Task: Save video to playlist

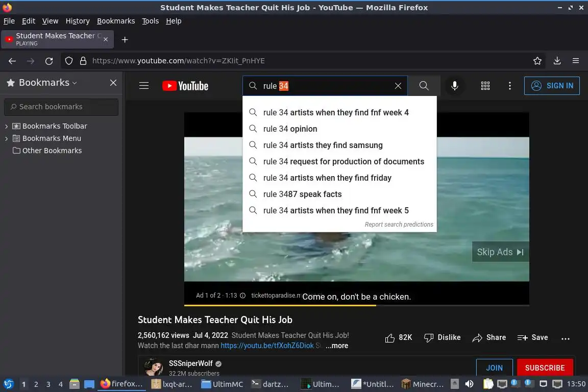Action: (532, 337)
